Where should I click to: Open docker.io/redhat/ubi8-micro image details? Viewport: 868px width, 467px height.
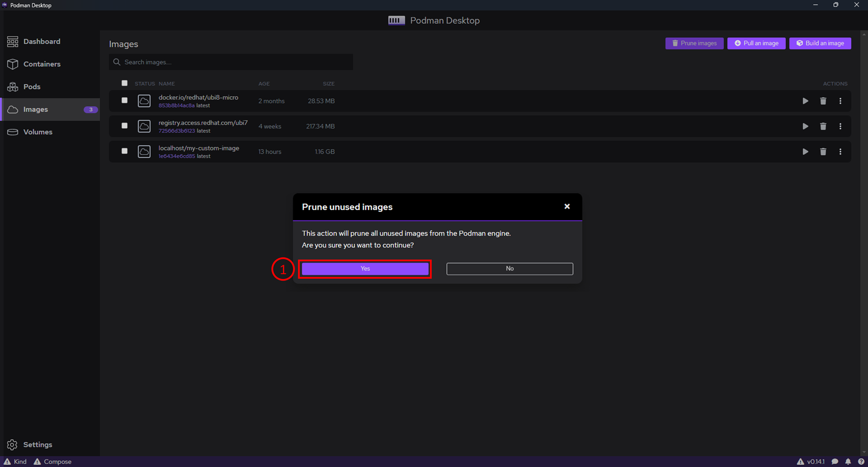coord(198,97)
